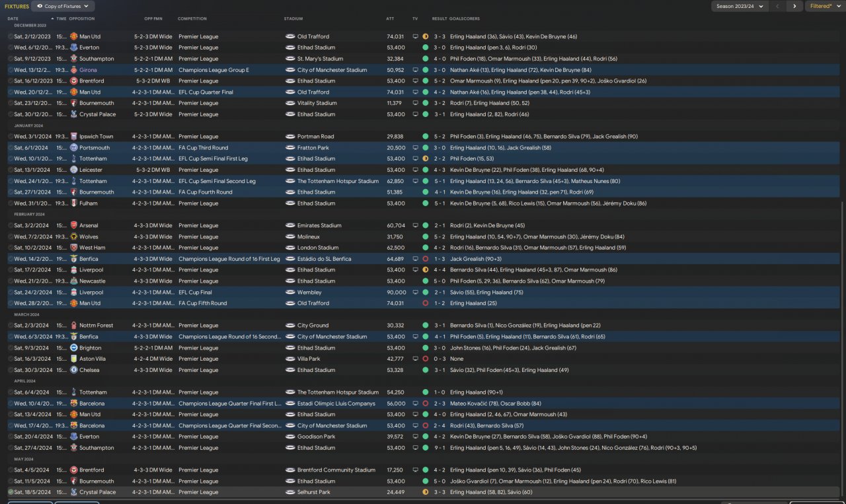Sort by the Goalscorers column header

point(465,18)
